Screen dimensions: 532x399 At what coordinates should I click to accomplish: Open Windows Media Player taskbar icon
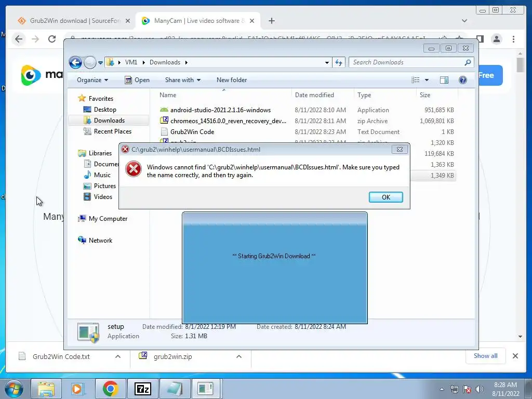point(78,389)
